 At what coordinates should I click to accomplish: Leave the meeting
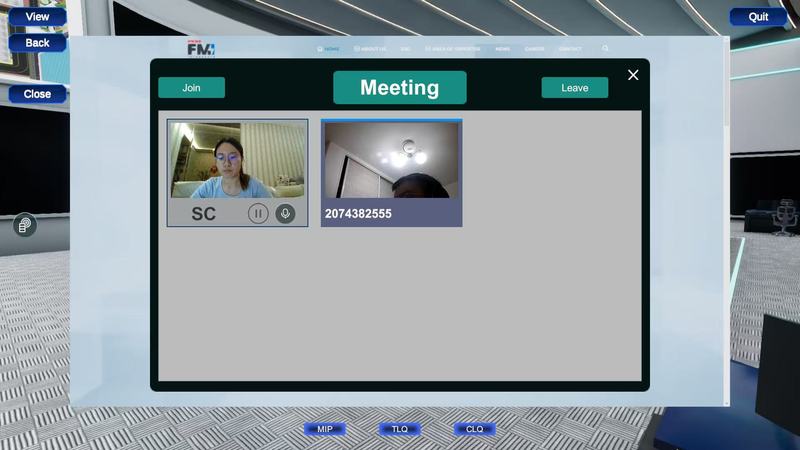point(574,88)
